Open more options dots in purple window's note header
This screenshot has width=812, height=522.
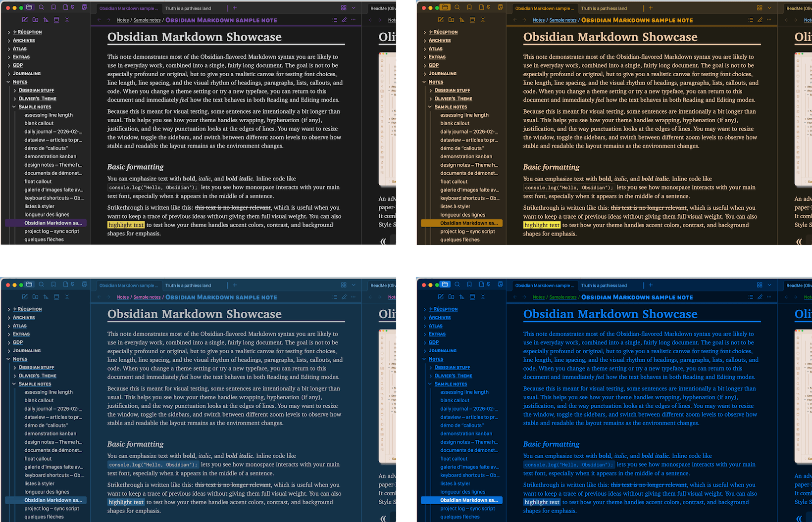tap(353, 20)
